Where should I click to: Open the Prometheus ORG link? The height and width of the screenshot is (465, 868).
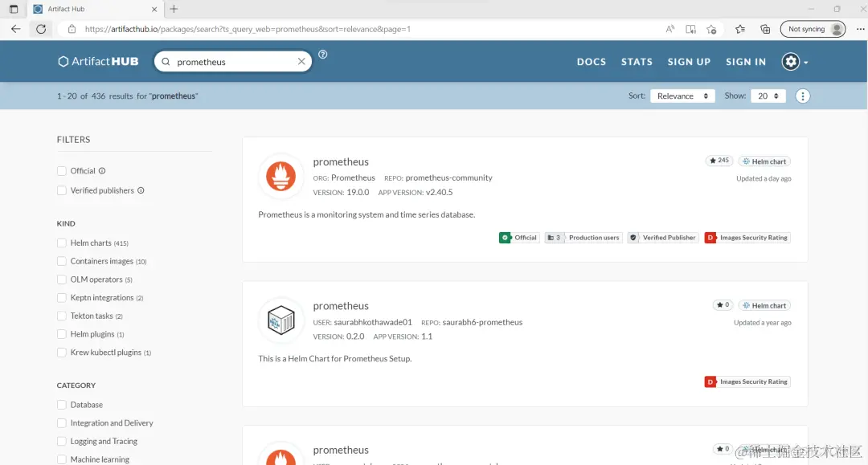coord(353,177)
